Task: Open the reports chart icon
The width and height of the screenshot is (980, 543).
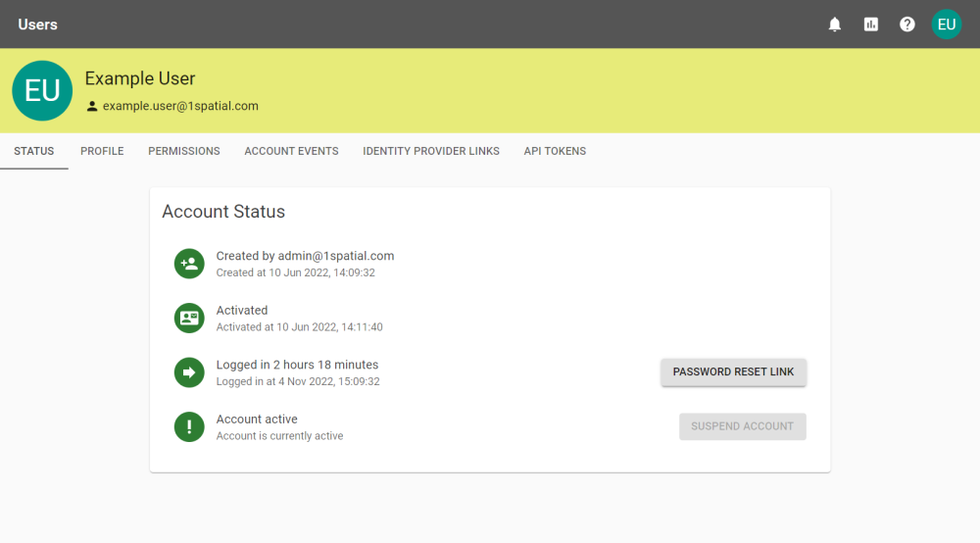Action: [870, 25]
